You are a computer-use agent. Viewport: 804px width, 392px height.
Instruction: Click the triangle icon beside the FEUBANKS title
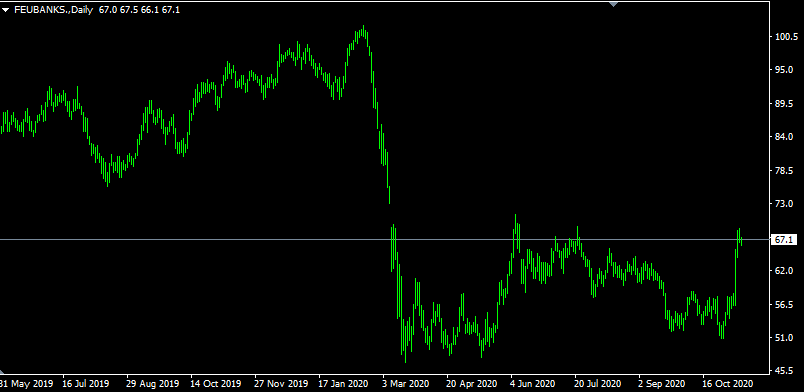point(6,10)
